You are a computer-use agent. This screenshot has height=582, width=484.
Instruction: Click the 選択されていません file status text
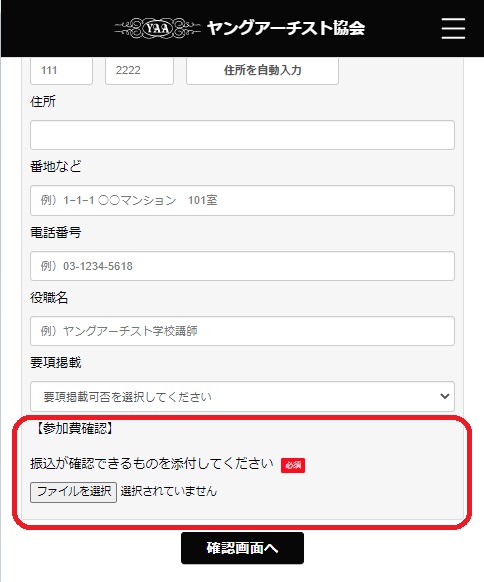click(x=169, y=491)
